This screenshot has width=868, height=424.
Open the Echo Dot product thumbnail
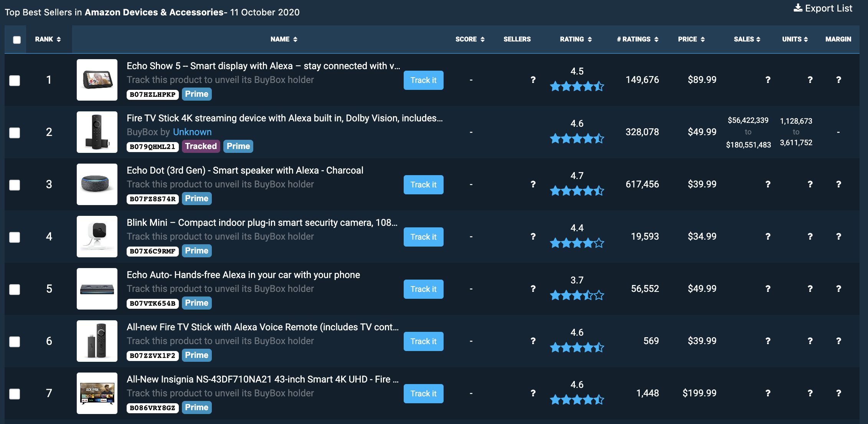(x=97, y=184)
